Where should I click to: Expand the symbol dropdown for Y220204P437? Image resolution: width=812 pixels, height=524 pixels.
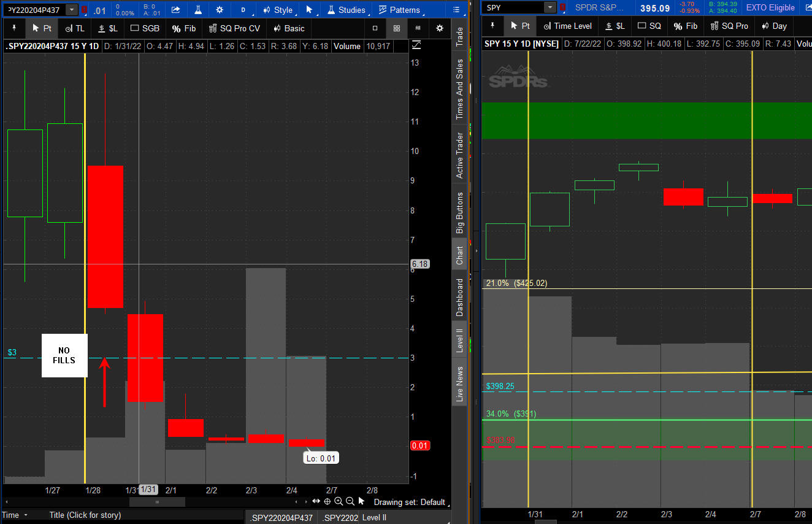pyautogui.click(x=72, y=10)
